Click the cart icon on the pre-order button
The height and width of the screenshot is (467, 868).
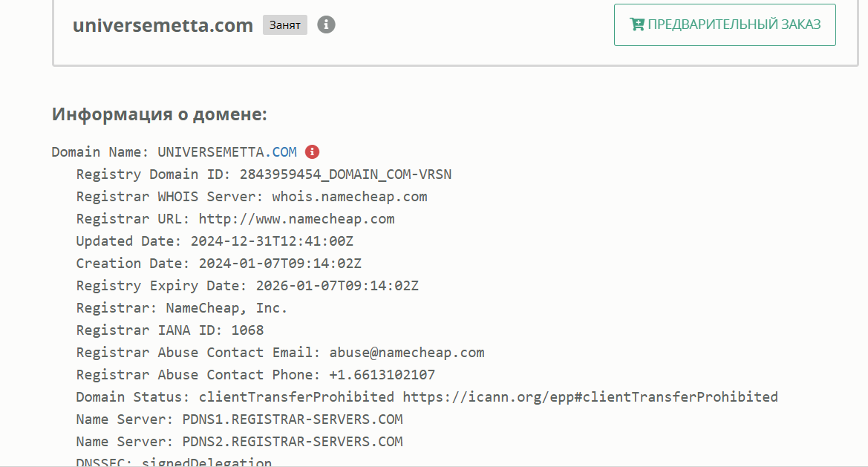coord(636,25)
